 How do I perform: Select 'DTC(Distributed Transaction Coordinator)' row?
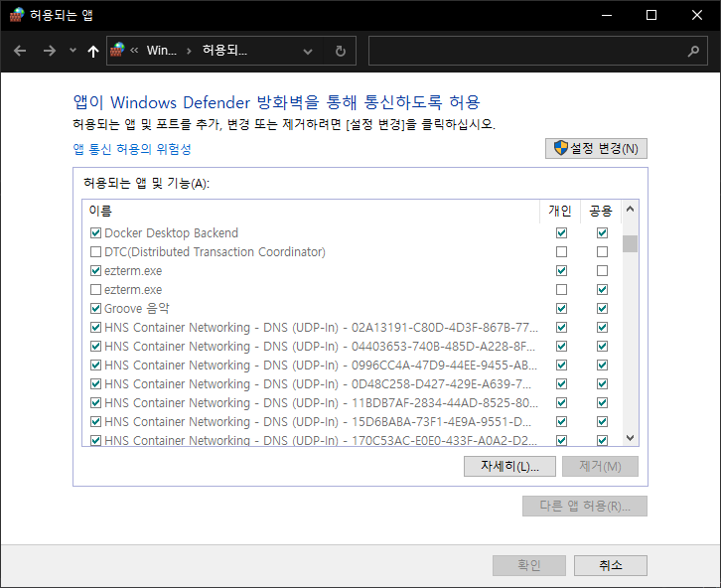click(x=215, y=252)
